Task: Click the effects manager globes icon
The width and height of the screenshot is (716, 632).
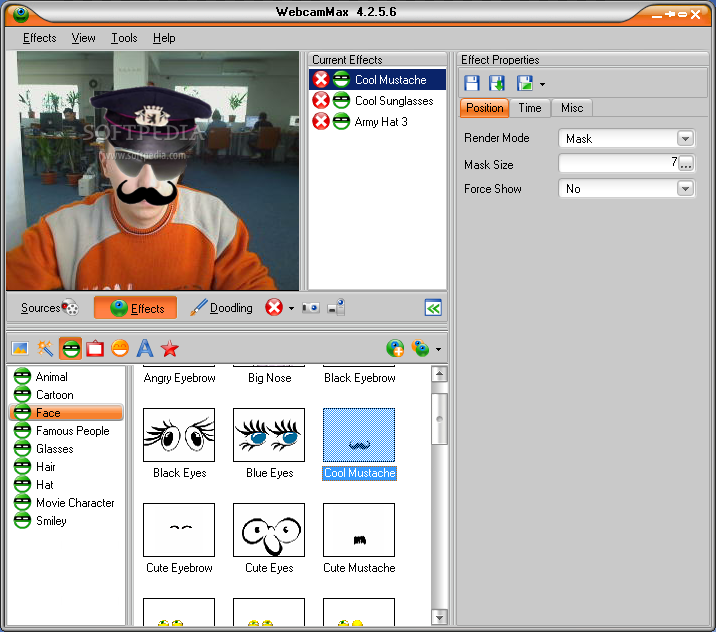Action: coord(420,348)
